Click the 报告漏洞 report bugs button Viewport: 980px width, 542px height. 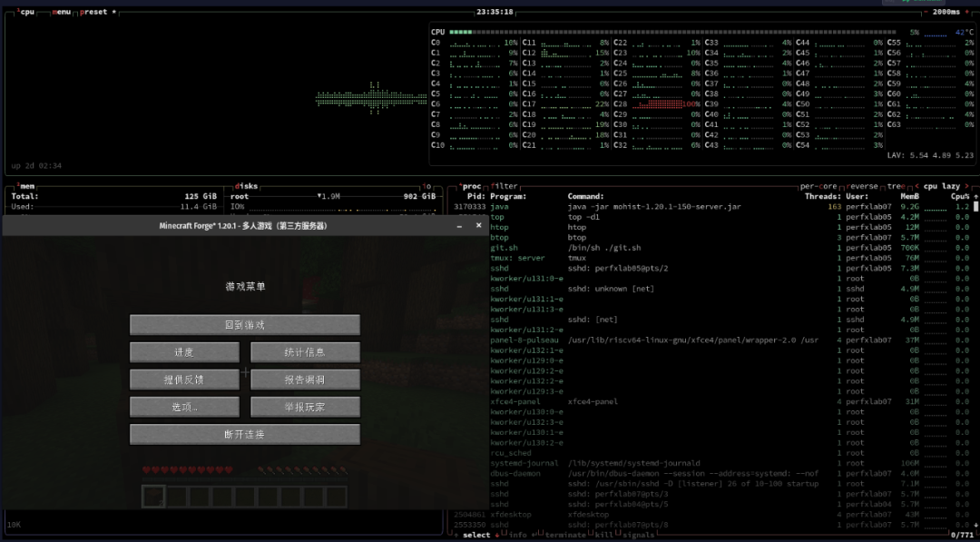coord(305,379)
